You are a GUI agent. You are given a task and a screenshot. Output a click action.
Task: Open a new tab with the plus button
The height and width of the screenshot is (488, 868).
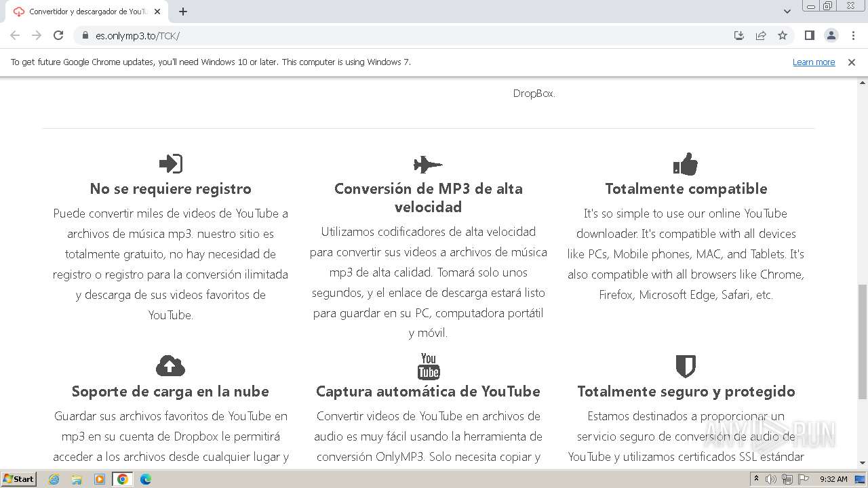point(183,12)
